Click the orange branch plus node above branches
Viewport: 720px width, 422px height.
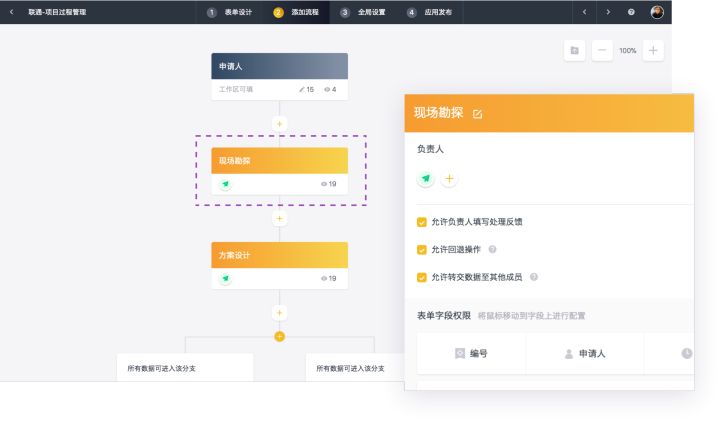[x=279, y=336]
